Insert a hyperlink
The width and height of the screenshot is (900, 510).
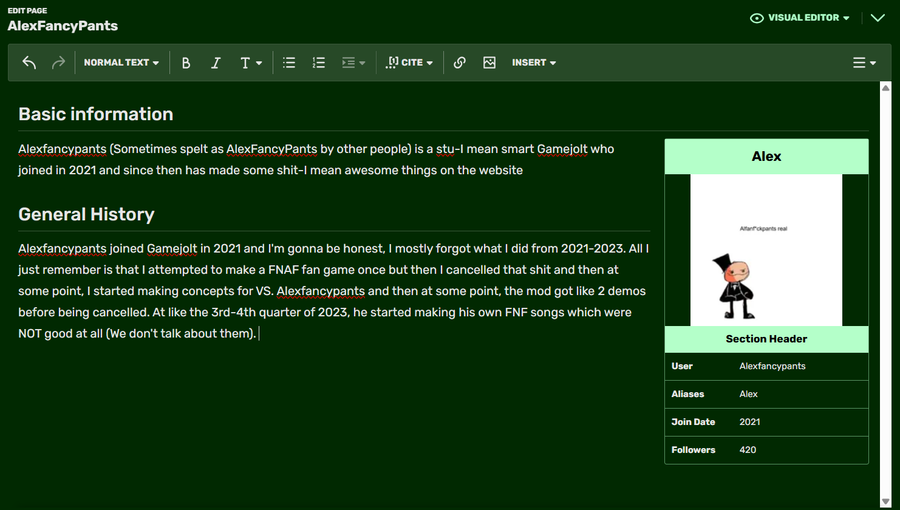click(459, 63)
